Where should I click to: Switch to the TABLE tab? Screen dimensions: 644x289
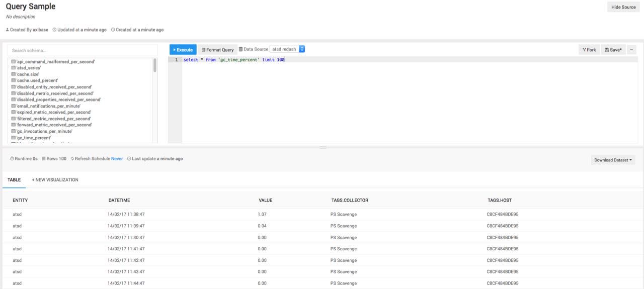click(14, 180)
